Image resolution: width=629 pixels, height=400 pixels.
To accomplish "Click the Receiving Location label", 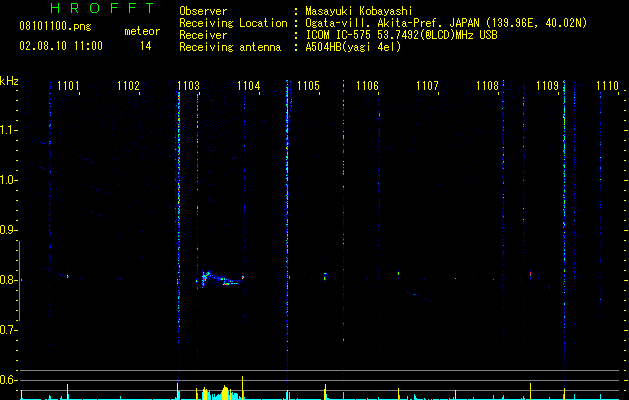I will coord(233,23).
